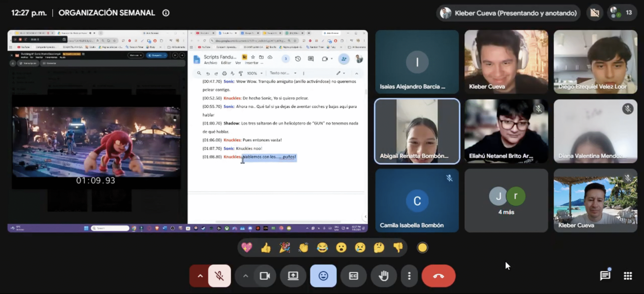Open the meeting chat panel
This screenshot has height=294, width=644.
point(605,276)
